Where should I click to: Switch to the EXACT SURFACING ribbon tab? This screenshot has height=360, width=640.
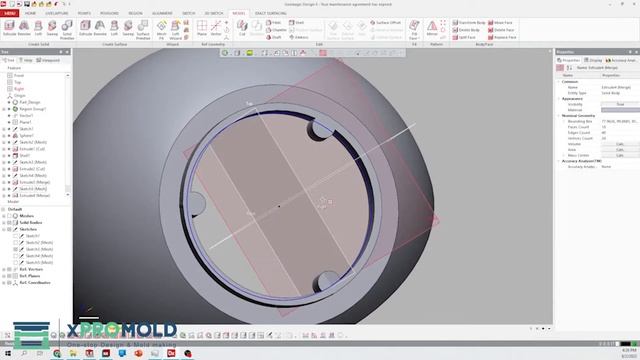271,13
